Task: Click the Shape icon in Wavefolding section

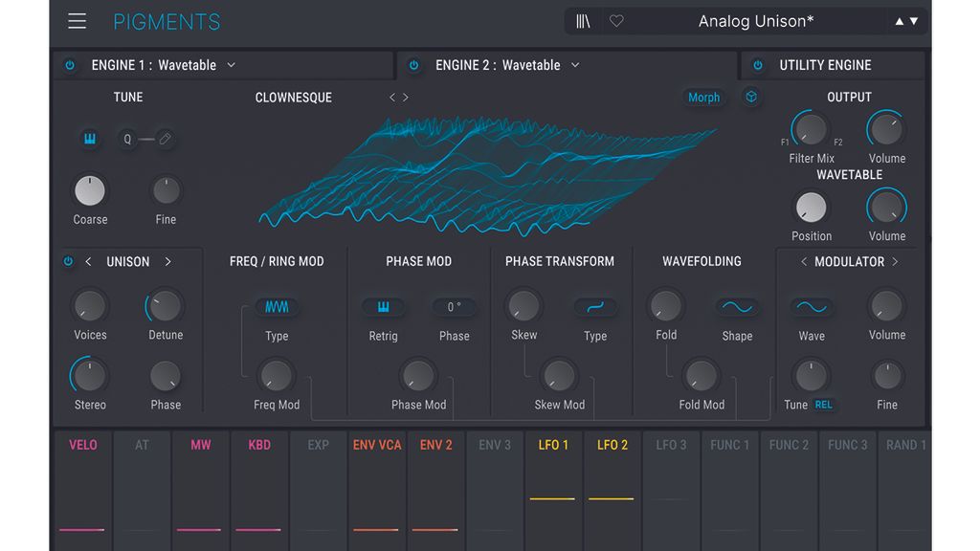Action: pyautogui.click(x=737, y=307)
